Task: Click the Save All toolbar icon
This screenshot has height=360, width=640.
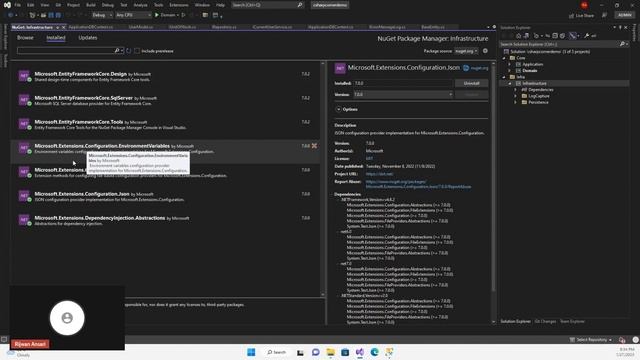Action: [58, 15]
